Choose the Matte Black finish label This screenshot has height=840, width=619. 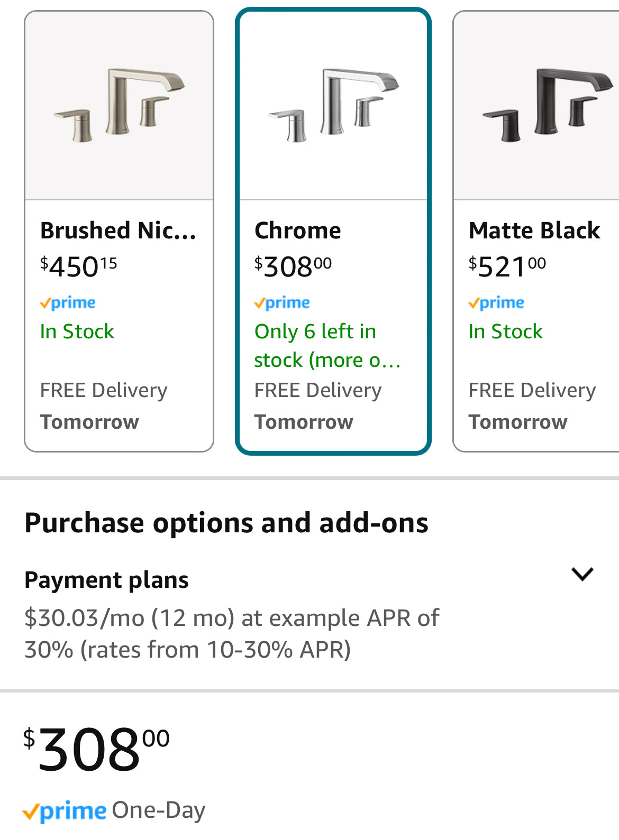tap(534, 230)
